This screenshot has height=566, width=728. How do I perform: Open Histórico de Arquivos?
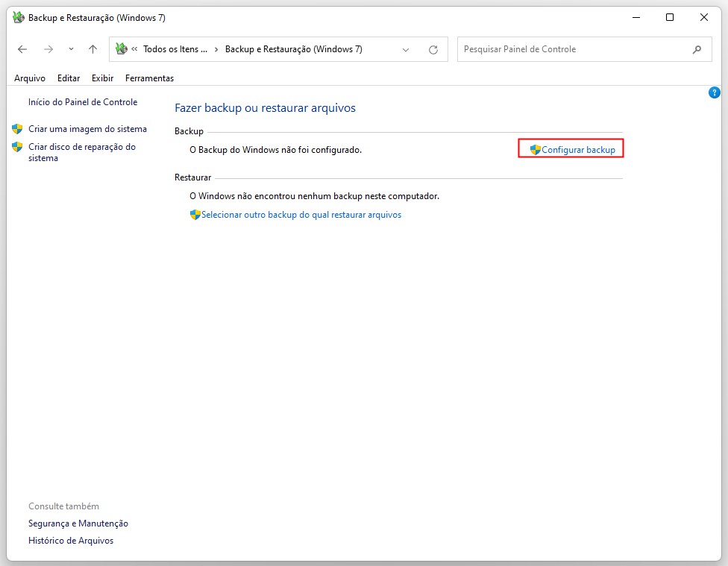[x=70, y=540]
